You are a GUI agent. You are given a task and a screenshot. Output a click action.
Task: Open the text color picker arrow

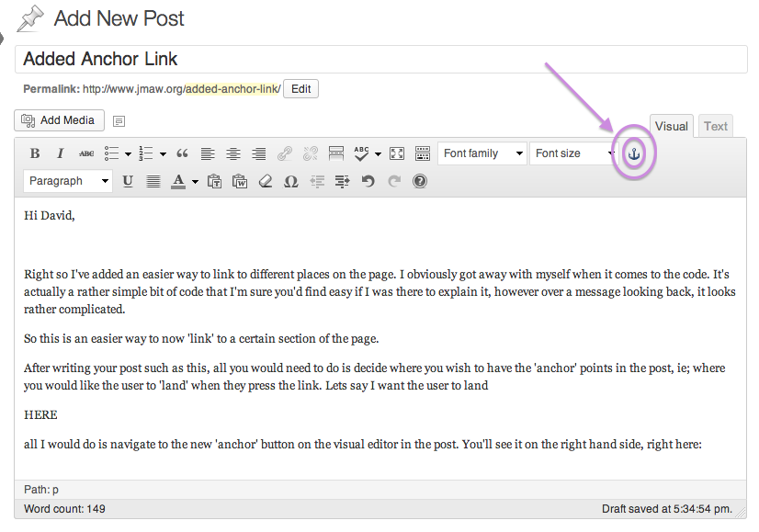point(195,182)
